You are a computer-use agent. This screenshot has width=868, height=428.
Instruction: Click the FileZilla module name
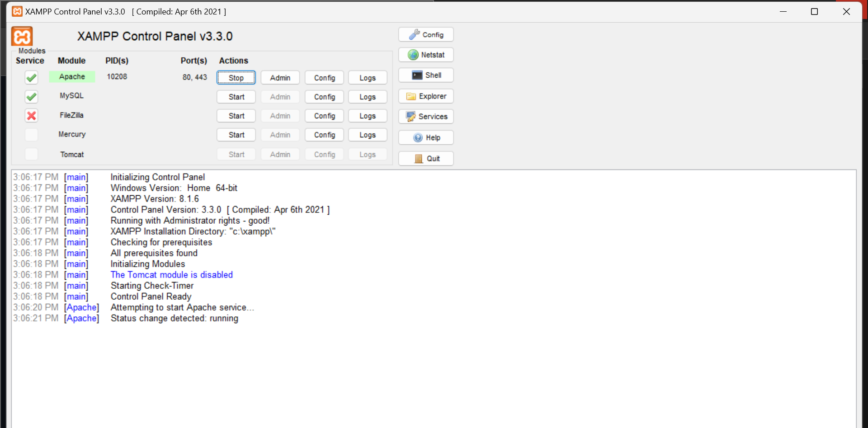[x=71, y=115]
